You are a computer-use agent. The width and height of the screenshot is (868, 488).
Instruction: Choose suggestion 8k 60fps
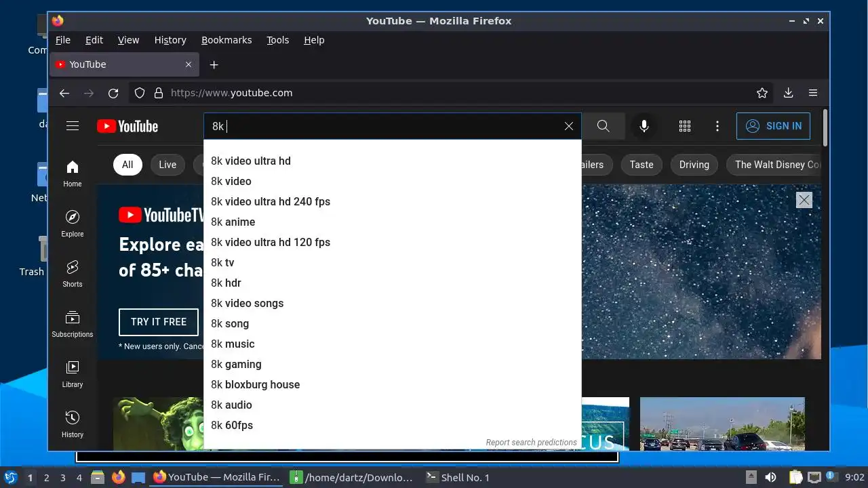393,425
